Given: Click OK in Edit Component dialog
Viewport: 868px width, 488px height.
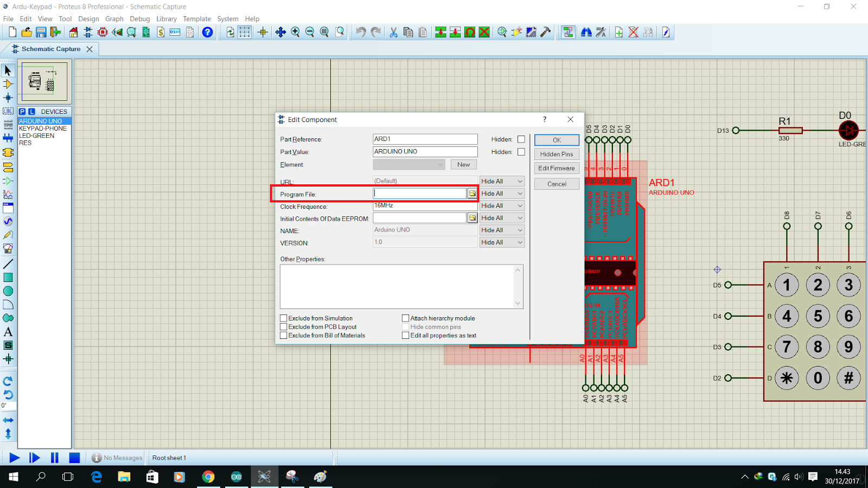Looking at the screenshot, I should [x=557, y=140].
